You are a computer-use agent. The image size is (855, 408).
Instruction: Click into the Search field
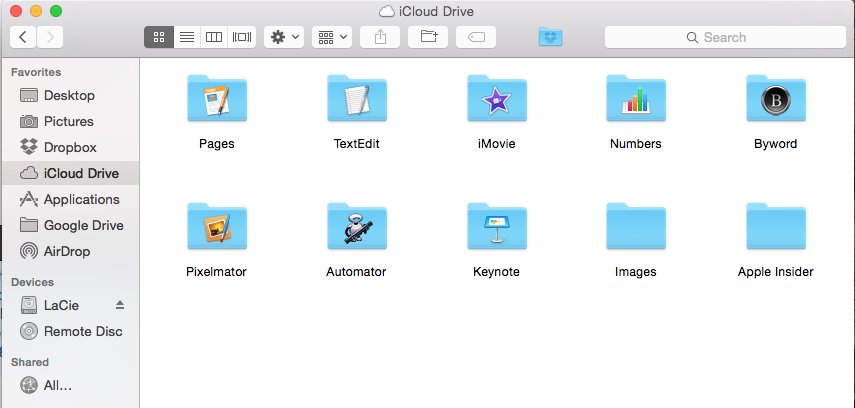pyautogui.click(x=725, y=37)
